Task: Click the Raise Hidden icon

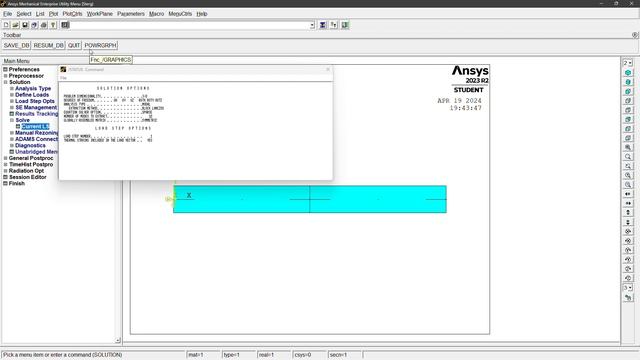Action: pyautogui.click(x=322, y=25)
